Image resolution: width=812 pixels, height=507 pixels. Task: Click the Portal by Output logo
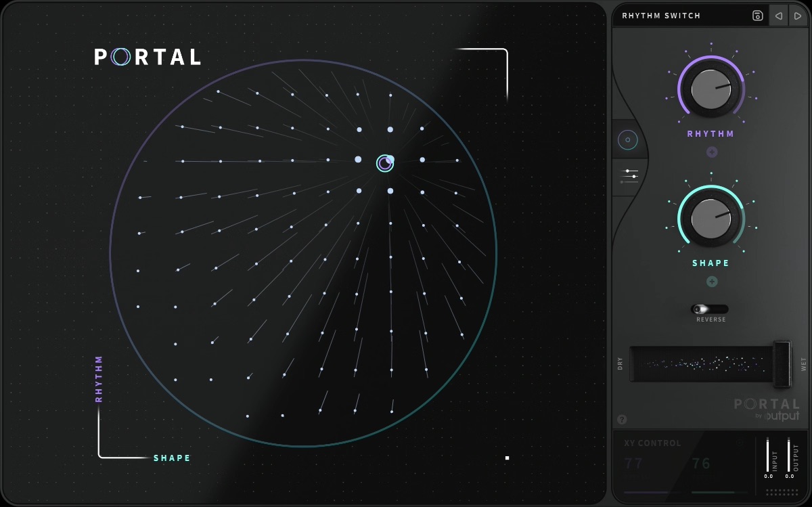pos(767,410)
